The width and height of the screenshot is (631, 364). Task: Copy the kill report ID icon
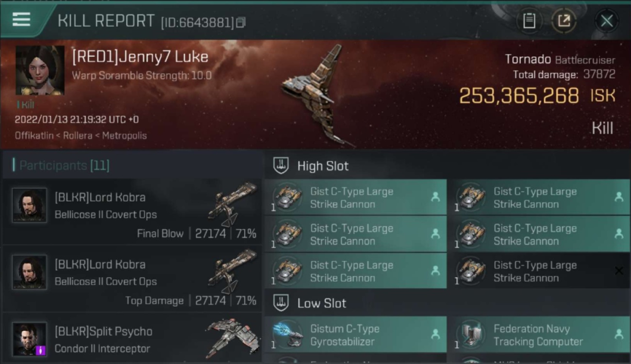(241, 22)
